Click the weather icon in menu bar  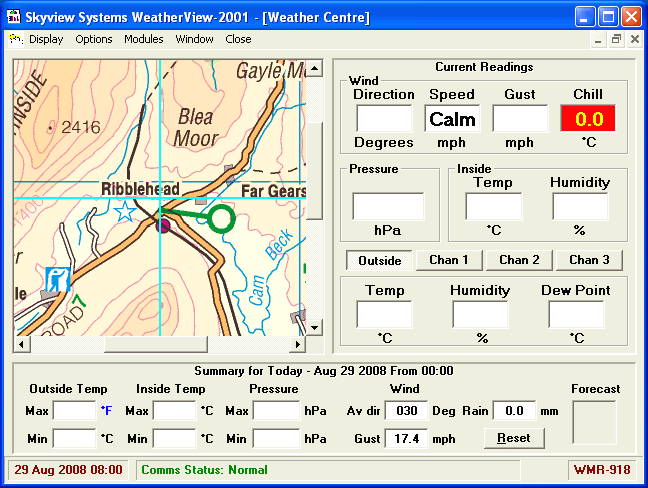[15, 40]
